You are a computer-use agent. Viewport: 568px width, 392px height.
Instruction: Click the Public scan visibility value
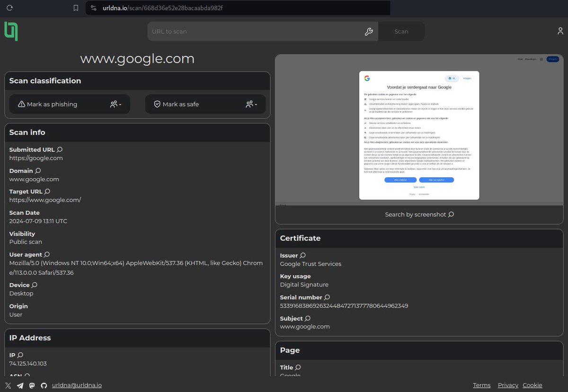[x=26, y=242]
